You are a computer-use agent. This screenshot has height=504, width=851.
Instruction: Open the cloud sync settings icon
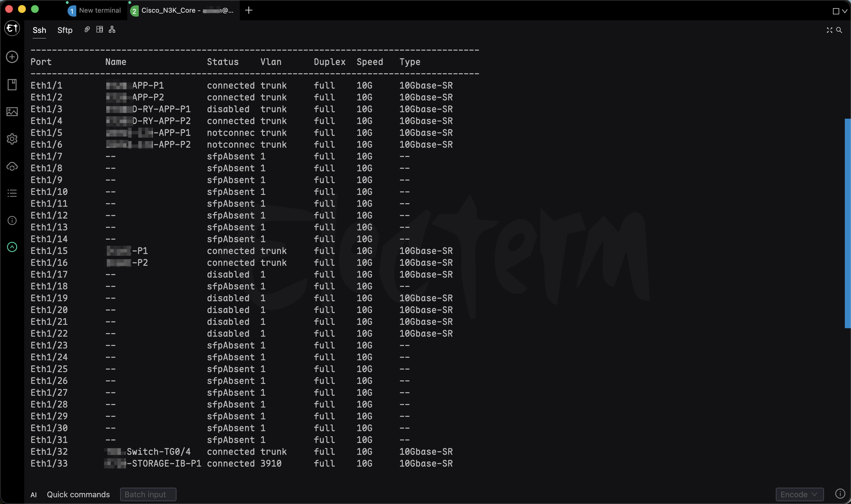pos(12,166)
